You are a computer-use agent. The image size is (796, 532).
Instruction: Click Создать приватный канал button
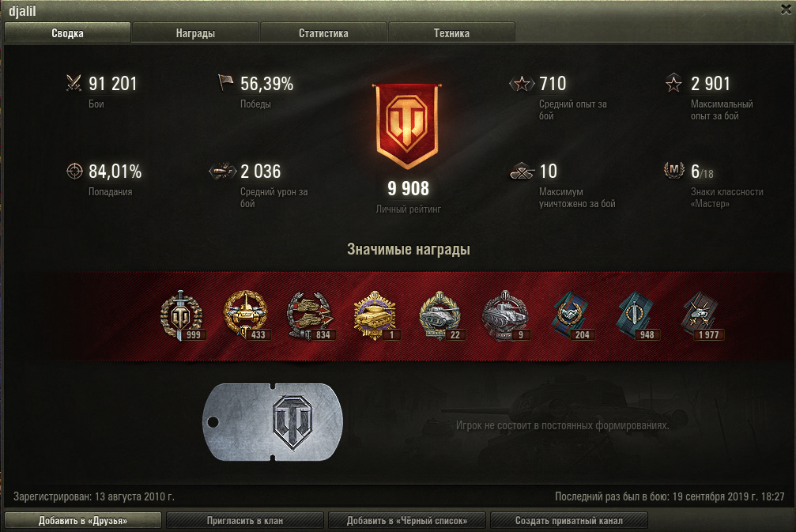tap(568, 520)
